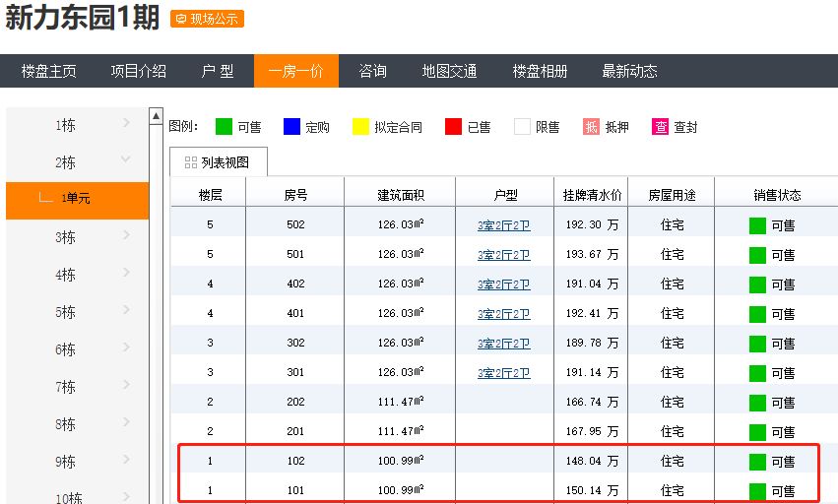
Task: Select 1单元 under 2栋
Action: point(76,199)
